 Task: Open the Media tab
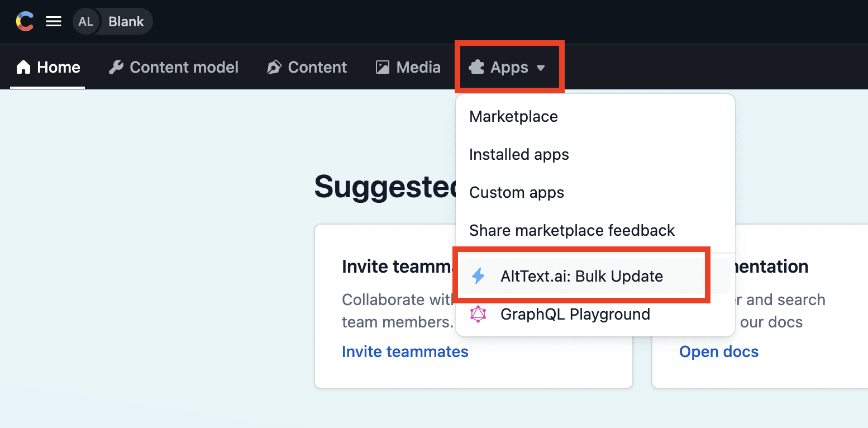coord(408,68)
